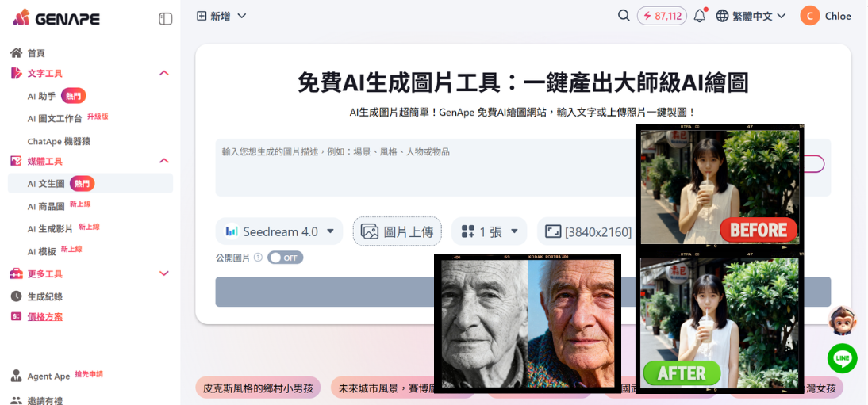
Task: Click the globe language icon
Action: click(x=722, y=16)
